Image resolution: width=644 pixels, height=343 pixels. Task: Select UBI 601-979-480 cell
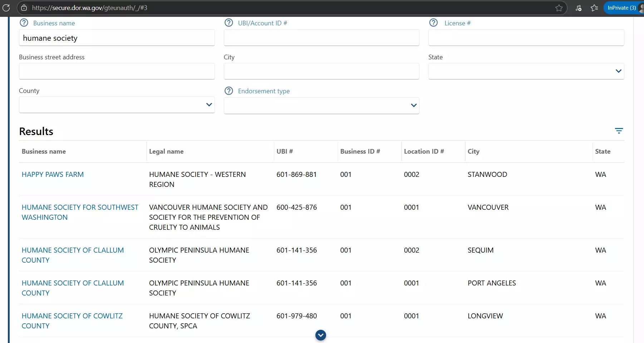[296, 316]
